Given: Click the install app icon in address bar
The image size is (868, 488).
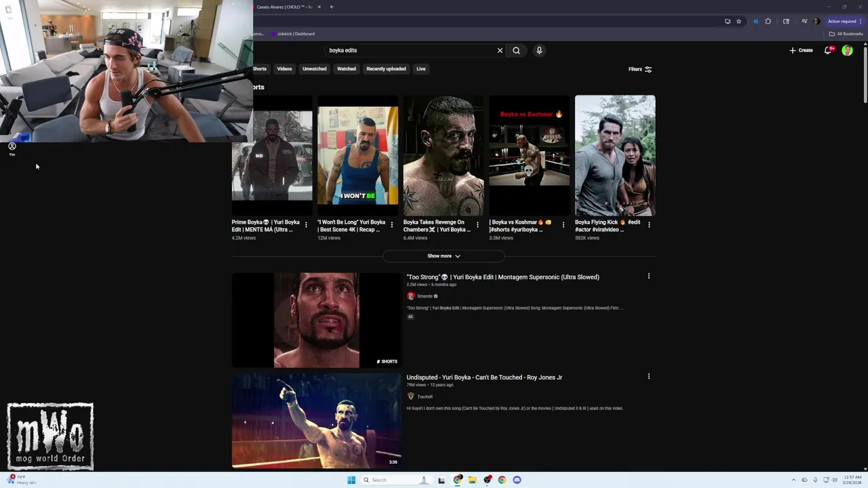Looking at the screenshot, I should click(x=728, y=21).
